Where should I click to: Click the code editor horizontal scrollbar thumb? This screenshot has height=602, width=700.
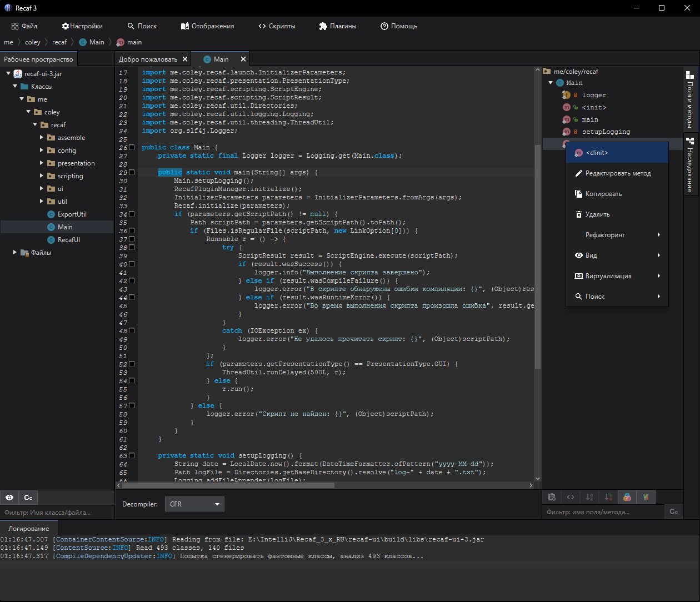pos(228,485)
